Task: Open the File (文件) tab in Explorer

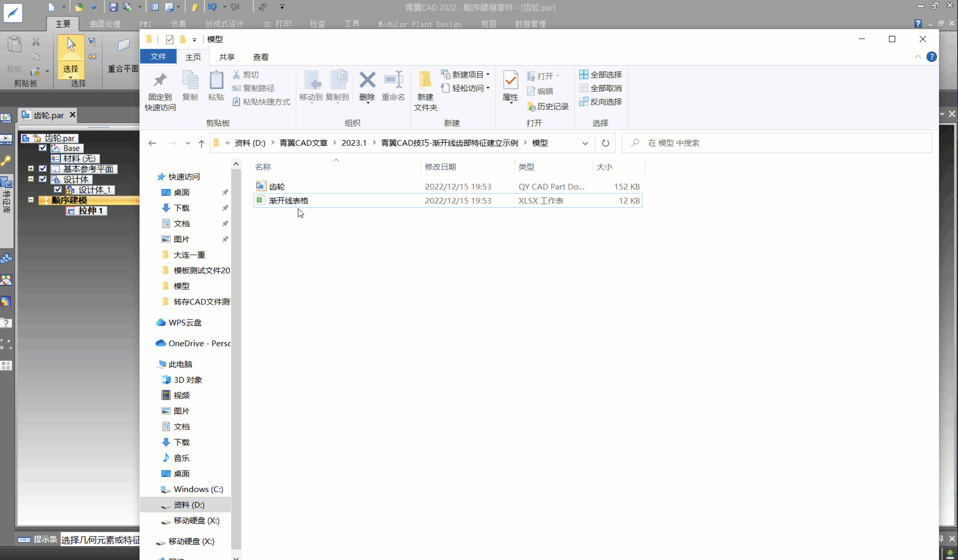Action: click(x=158, y=57)
